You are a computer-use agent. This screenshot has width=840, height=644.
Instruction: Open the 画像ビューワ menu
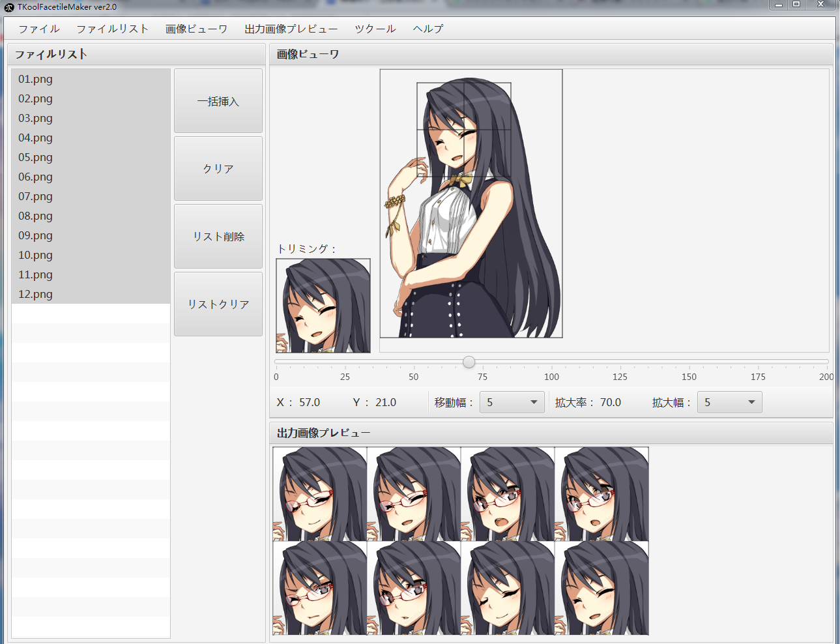(x=196, y=29)
